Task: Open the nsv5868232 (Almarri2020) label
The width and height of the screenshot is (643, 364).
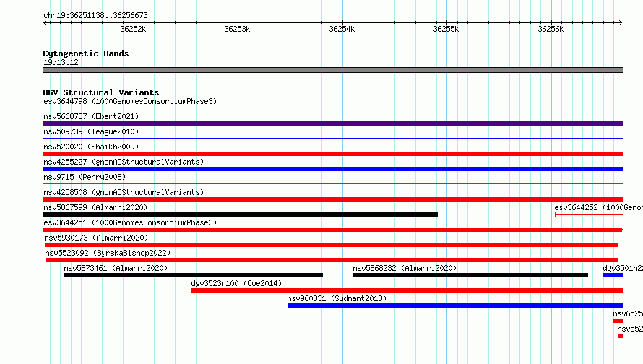Action: [x=405, y=268]
